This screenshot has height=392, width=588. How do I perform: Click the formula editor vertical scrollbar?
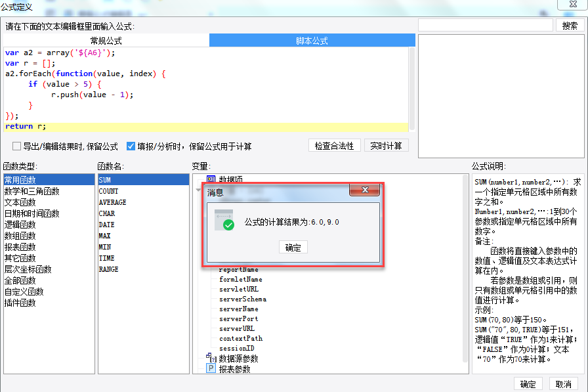pos(411,89)
